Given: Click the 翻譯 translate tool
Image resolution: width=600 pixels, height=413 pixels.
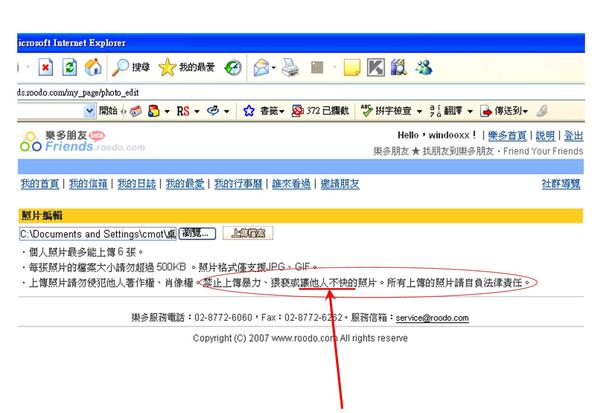Looking at the screenshot, I should pyautogui.click(x=446, y=111).
